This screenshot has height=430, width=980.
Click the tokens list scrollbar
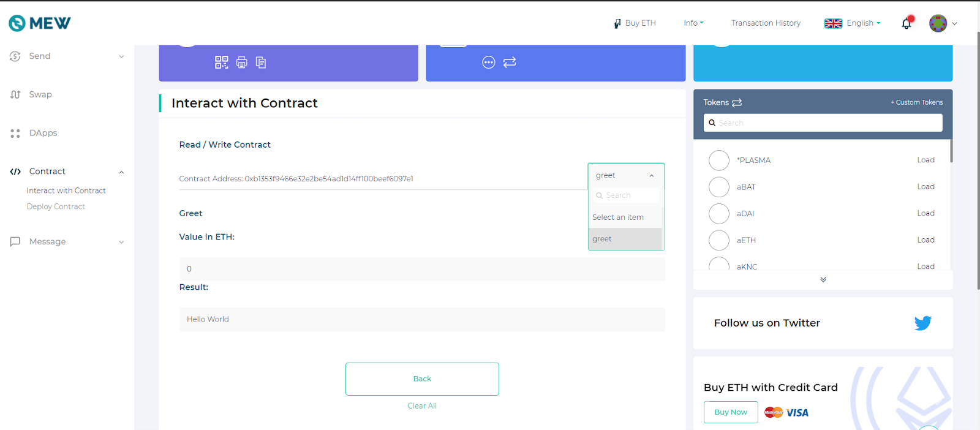tap(951, 151)
